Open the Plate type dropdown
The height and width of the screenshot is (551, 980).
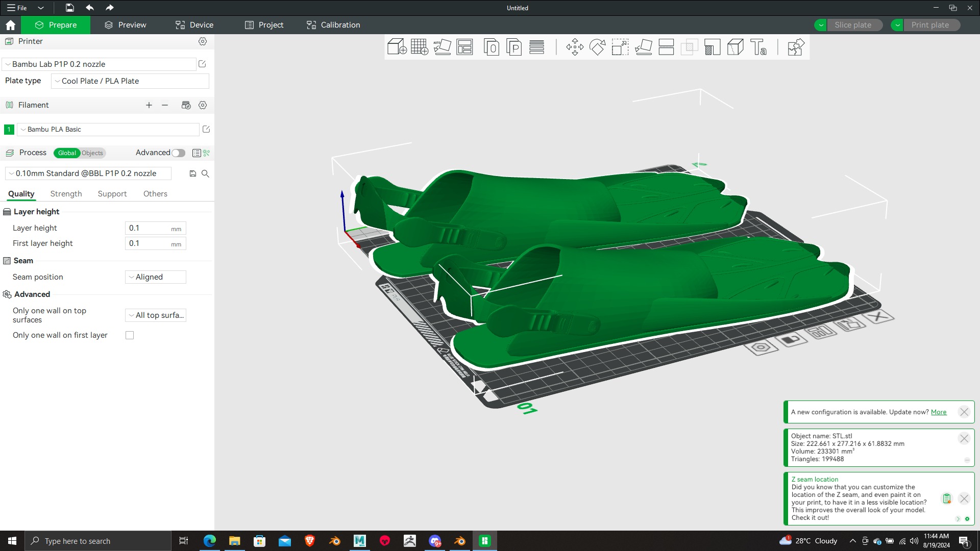coord(130,81)
